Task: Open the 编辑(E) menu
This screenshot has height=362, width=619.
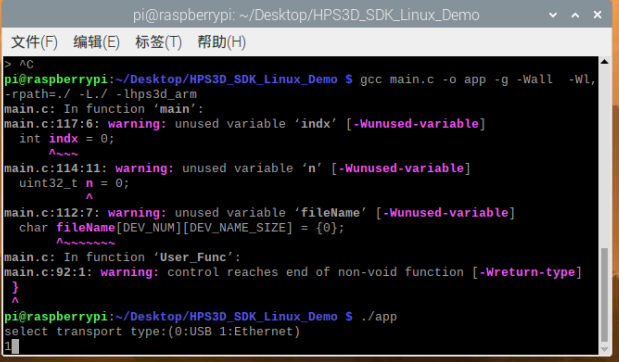Action: coord(96,42)
